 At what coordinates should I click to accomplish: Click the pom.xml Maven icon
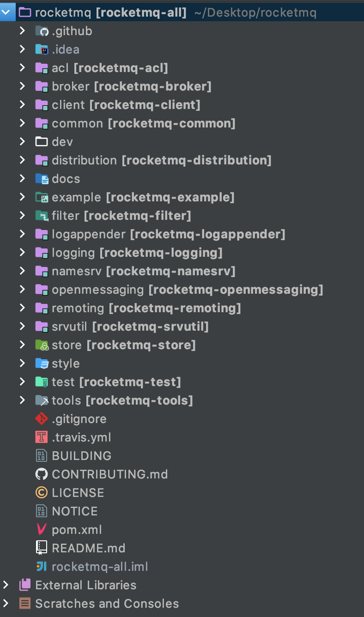[x=42, y=530]
